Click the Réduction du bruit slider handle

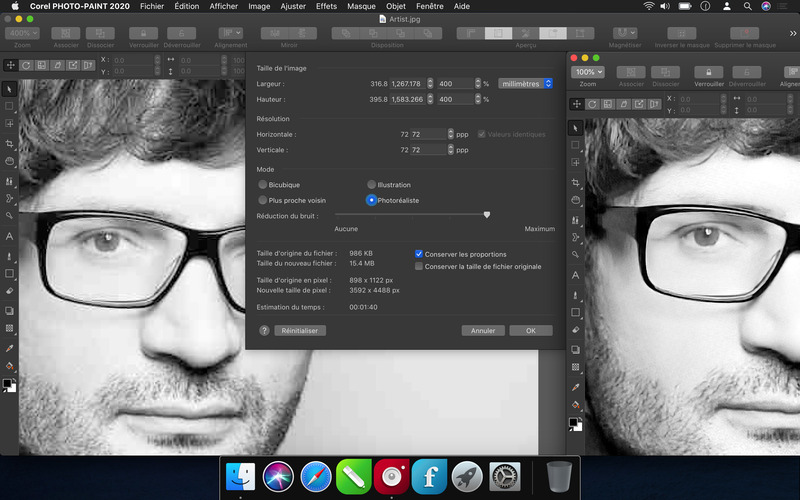click(x=487, y=215)
